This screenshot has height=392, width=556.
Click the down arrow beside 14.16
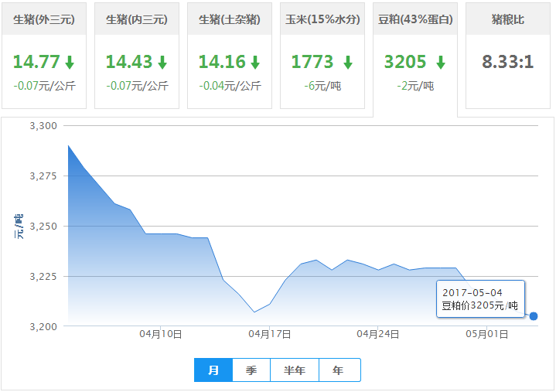pyautogui.click(x=255, y=62)
